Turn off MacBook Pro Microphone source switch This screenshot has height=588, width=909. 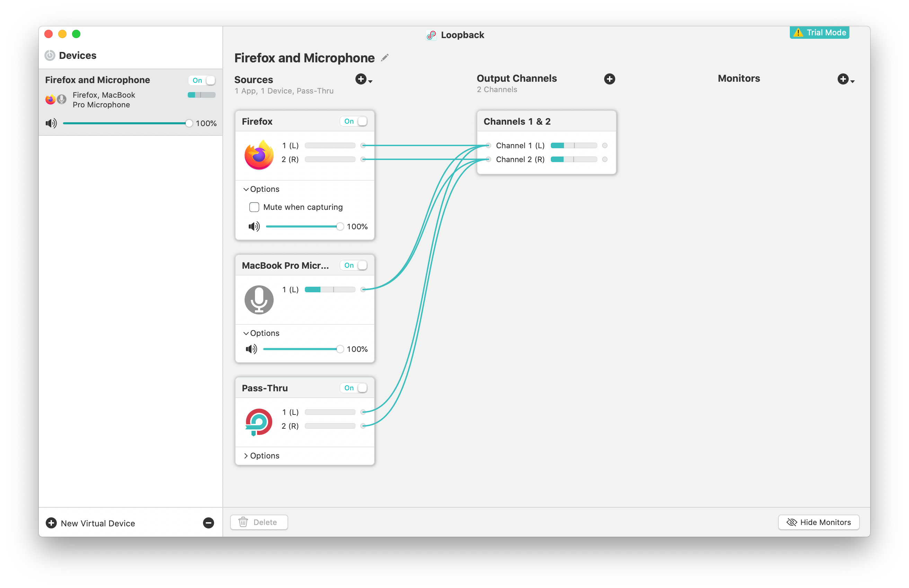[x=354, y=265]
